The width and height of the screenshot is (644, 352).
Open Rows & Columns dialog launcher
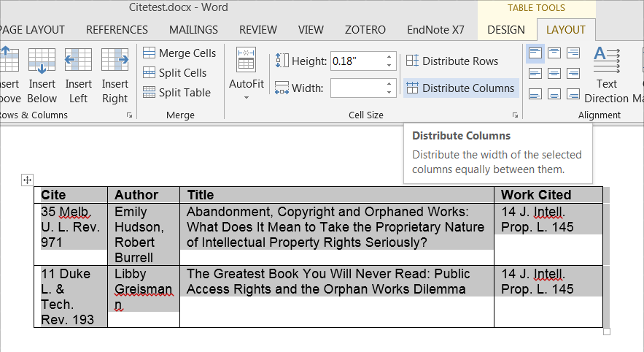coord(130,115)
